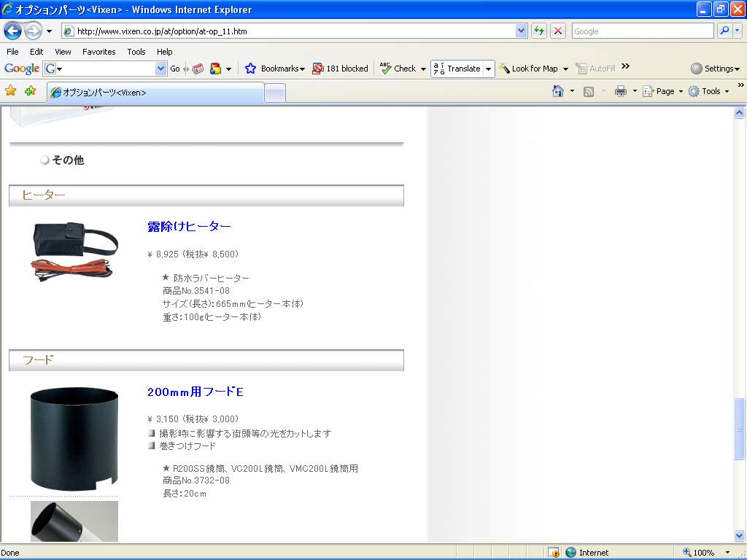Open the Page command menu
This screenshot has width=747, height=560.
662,91
